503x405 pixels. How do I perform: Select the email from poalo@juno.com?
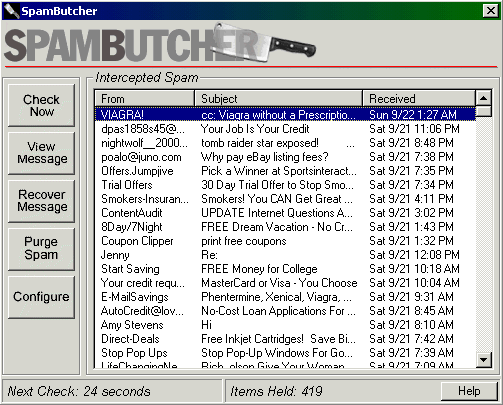[285, 157]
